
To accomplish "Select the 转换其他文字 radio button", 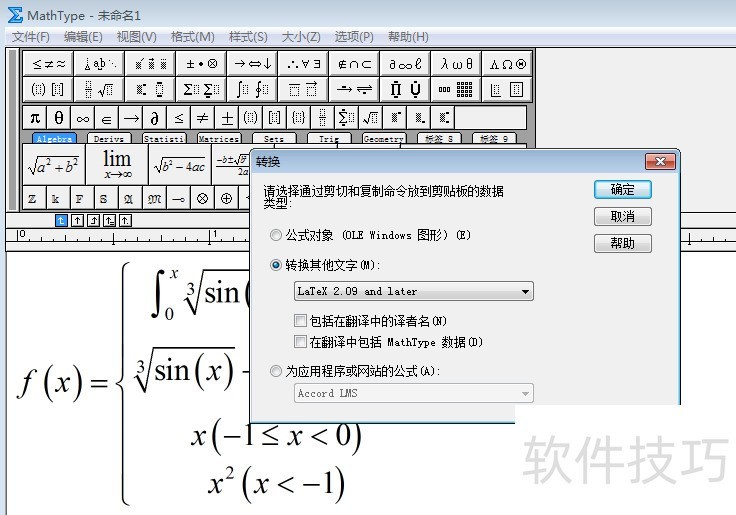I will (277, 265).
